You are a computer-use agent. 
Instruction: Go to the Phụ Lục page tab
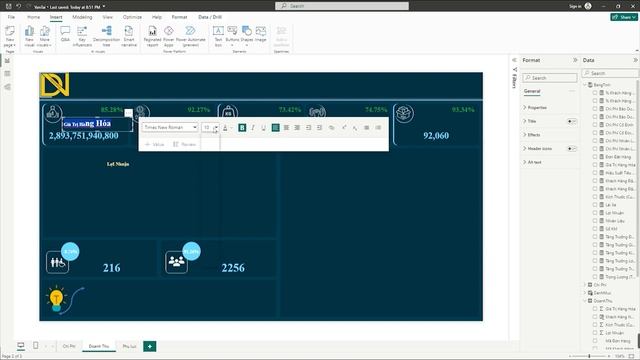point(129,346)
